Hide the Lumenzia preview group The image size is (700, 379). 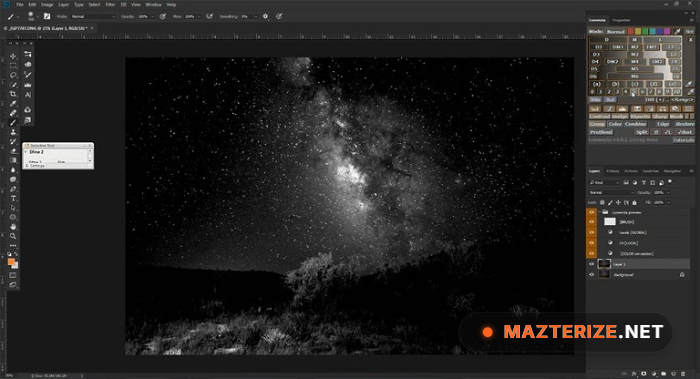pyautogui.click(x=592, y=212)
